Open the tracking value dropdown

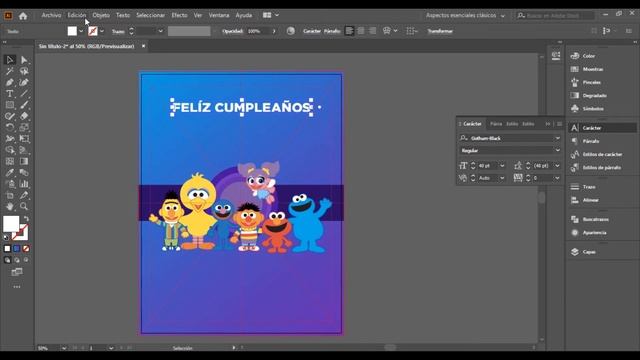(558, 178)
